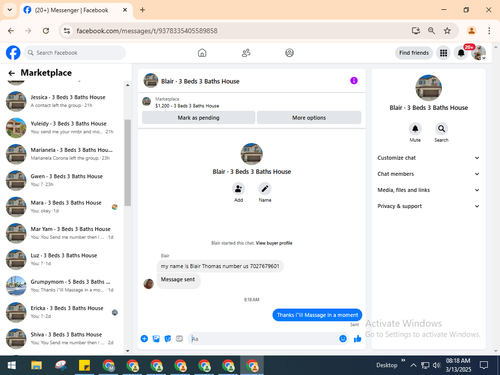500x375 pixels.
Task: Click conversation list scrollbar down arrow
Action: click(x=127, y=350)
